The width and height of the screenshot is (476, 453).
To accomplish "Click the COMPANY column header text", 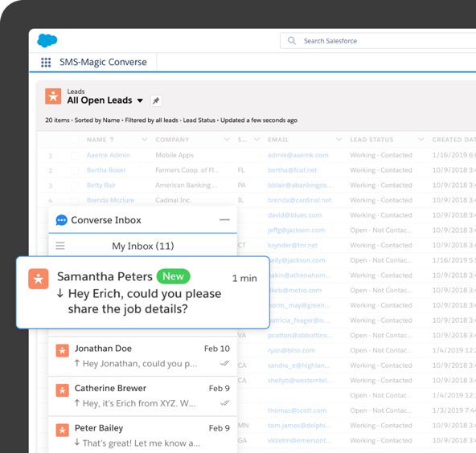I will click(172, 140).
